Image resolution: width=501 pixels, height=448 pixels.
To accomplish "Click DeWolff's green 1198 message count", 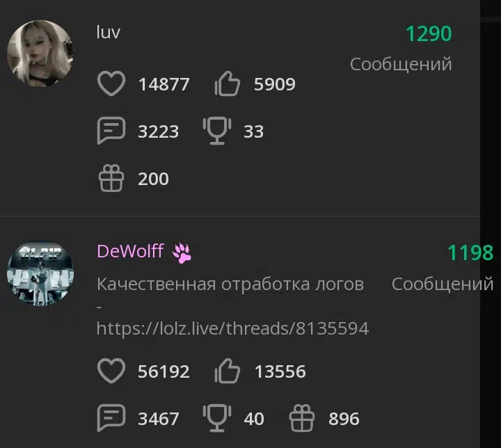I will click(x=470, y=253).
